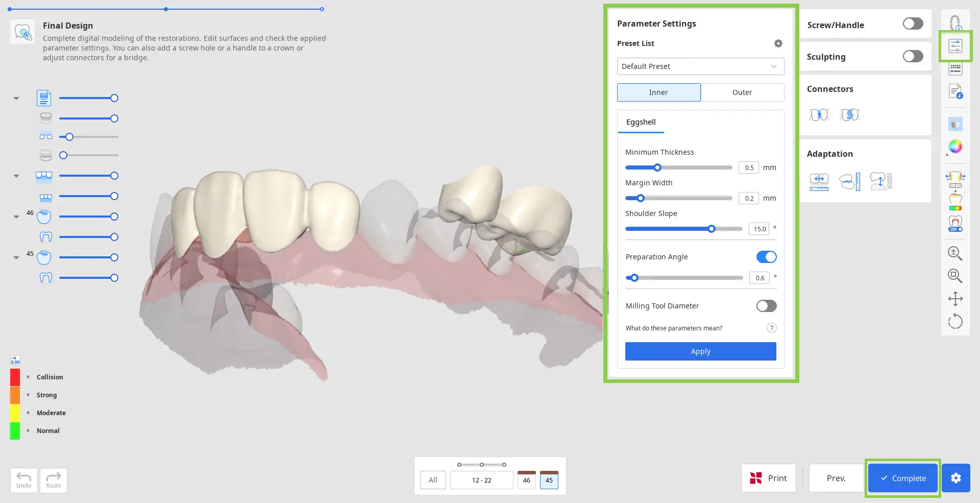Select the Eggshell tab
The image size is (980, 503).
click(641, 122)
